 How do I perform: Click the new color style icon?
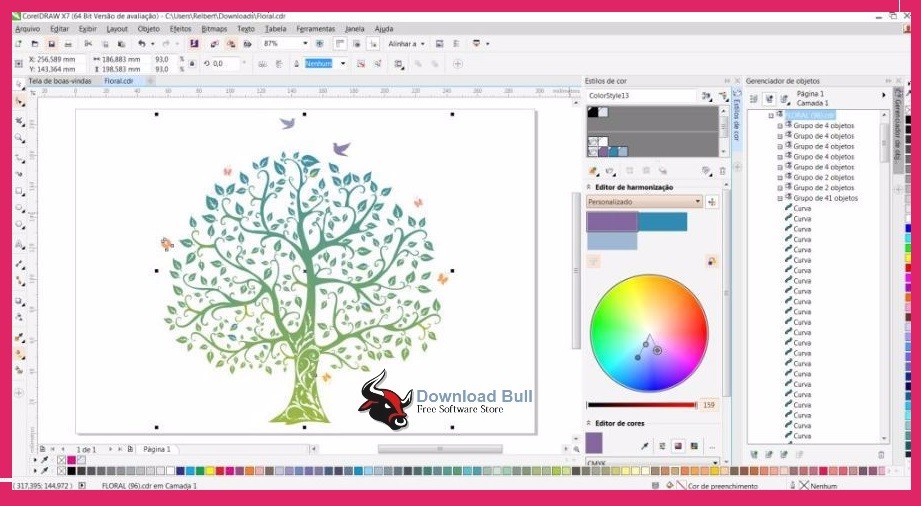click(593, 171)
